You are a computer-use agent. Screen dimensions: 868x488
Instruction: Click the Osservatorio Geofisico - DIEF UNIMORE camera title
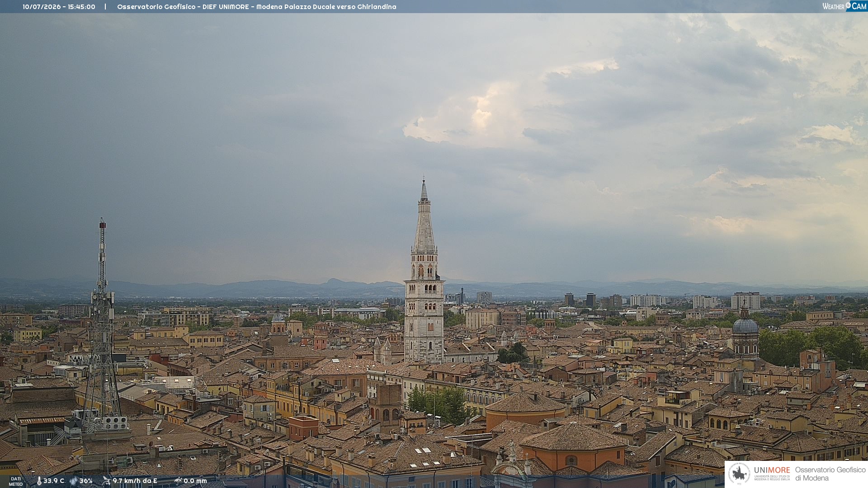click(257, 7)
